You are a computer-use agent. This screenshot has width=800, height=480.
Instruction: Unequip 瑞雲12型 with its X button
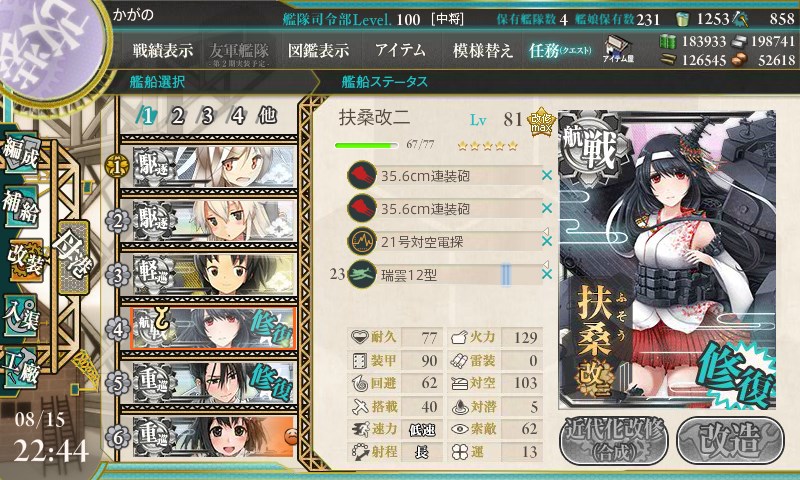click(546, 274)
